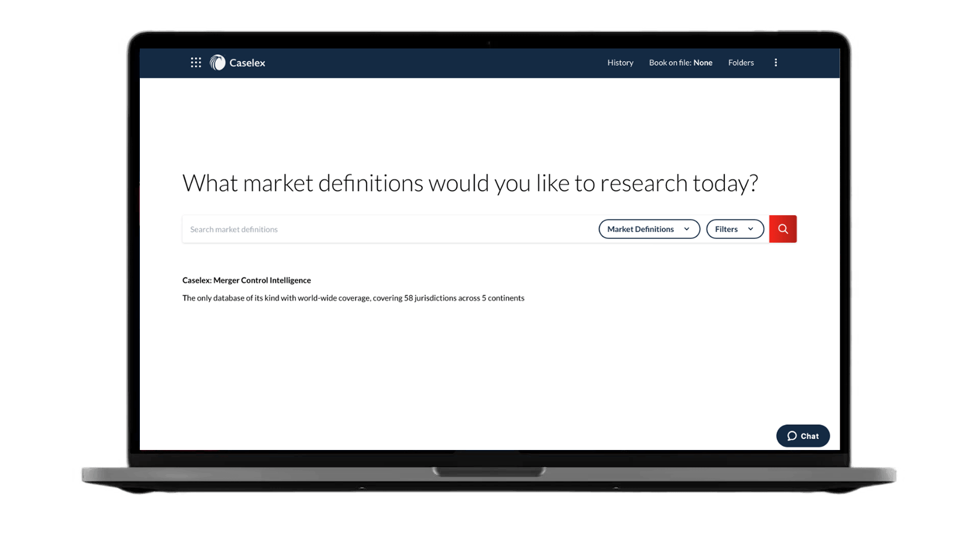The height and width of the screenshot is (551, 980).
Task: Click the bold None book value
Action: (x=703, y=63)
